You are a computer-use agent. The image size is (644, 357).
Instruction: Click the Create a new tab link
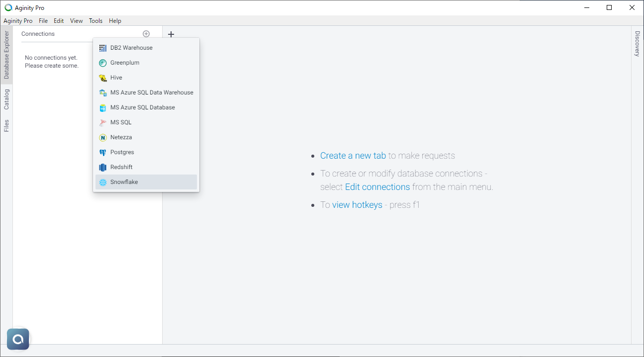tap(353, 155)
